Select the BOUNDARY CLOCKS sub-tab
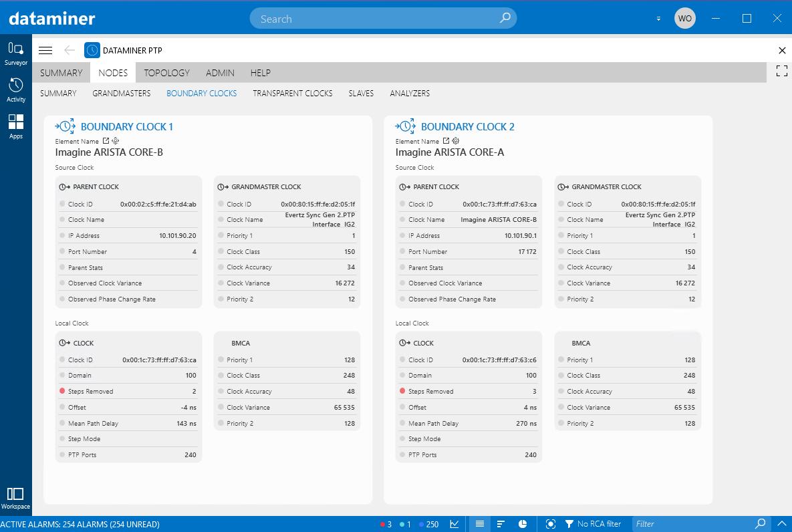 click(202, 94)
